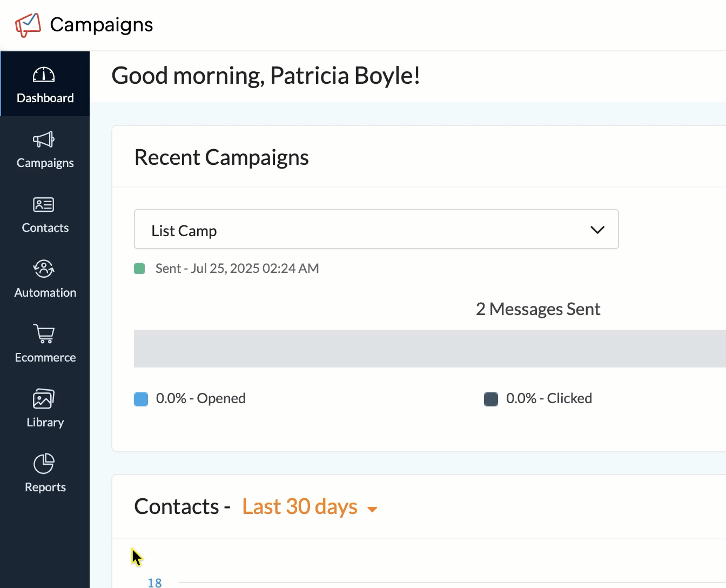726x588 pixels.
Task: Click the Campaigns title in the header
Action: [x=102, y=25]
